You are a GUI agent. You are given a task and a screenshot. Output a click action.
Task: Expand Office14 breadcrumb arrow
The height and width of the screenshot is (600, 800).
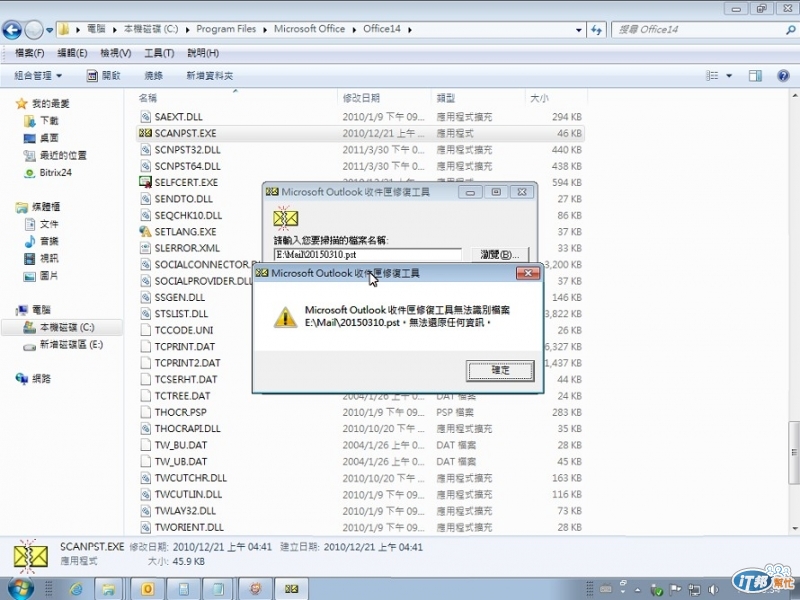point(409,30)
